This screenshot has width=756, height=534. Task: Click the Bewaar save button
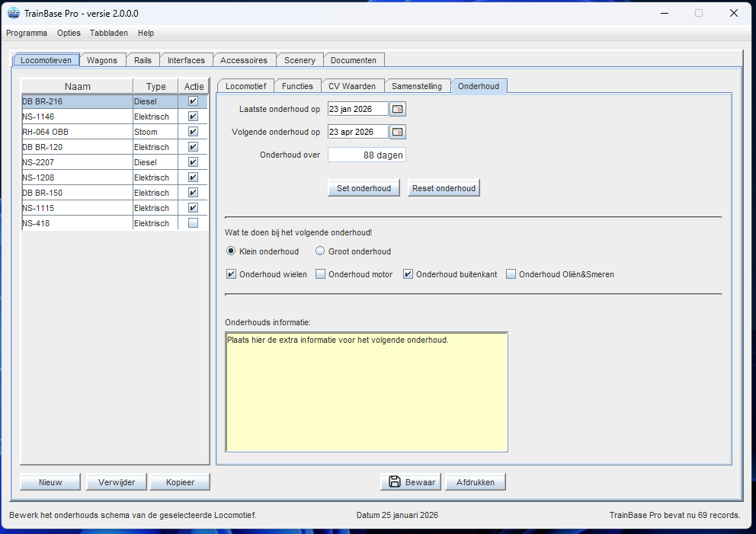click(412, 482)
